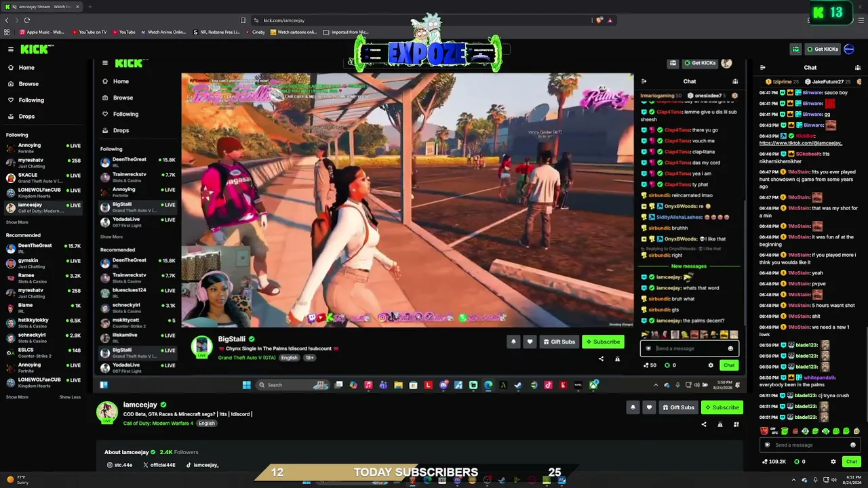Expand Following list with its Show More
Viewport: 868px width, 488px height.
point(17,222)
